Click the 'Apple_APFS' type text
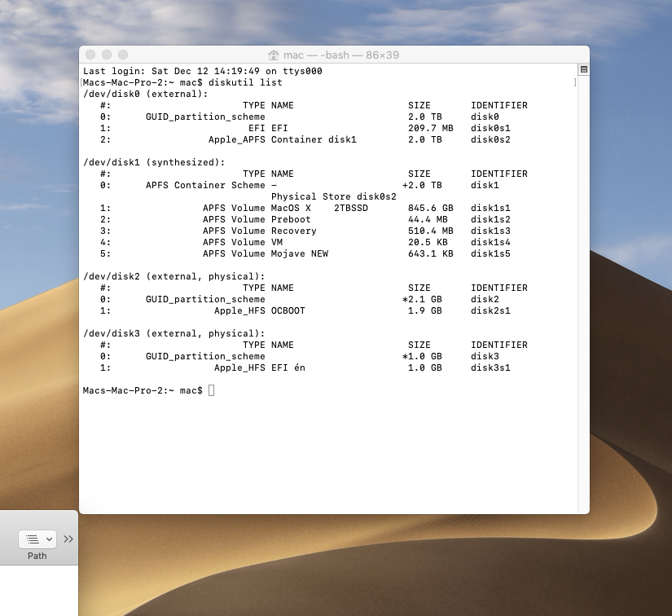The width and height of the screenshot is (672, 616). [236, 139]
